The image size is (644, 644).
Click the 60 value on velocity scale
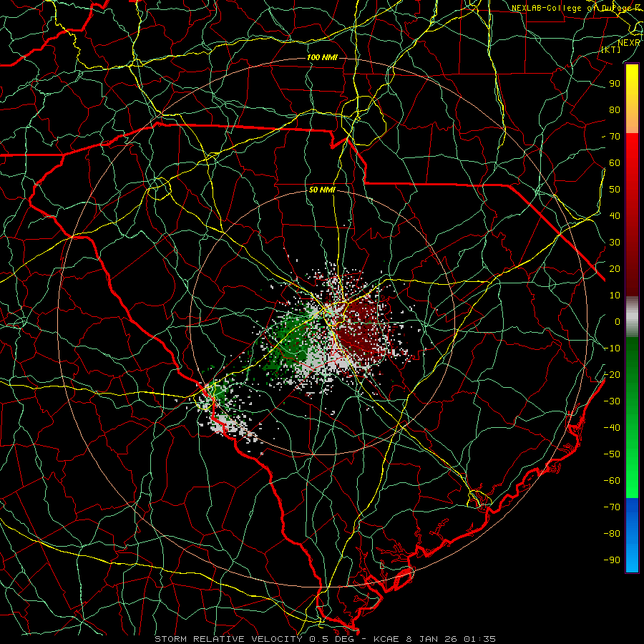click(615, 163)
